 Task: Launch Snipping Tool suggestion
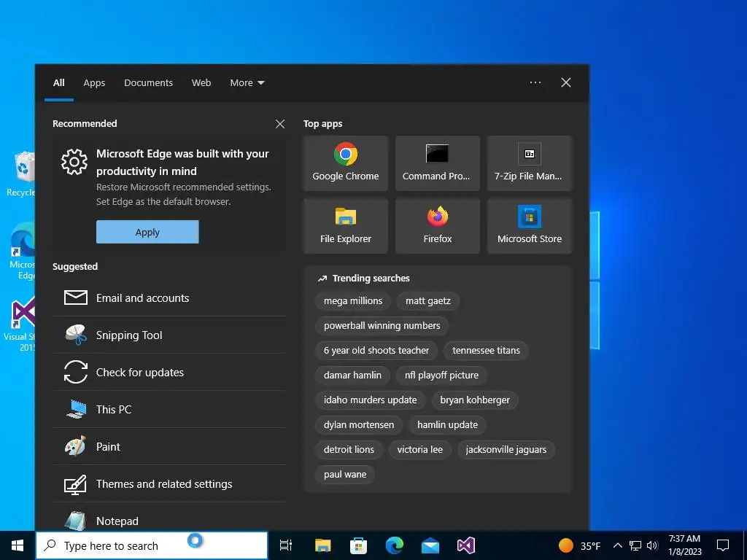coord(169,335)
